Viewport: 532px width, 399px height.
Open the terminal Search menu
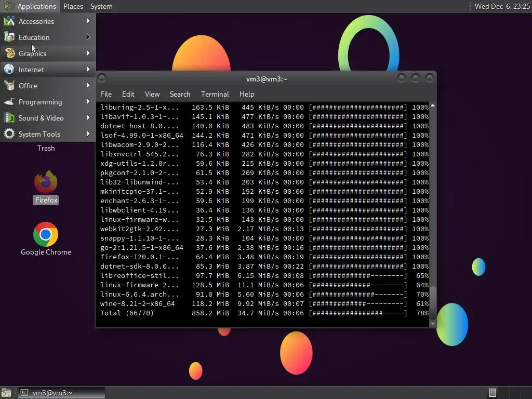click(180, 94)
